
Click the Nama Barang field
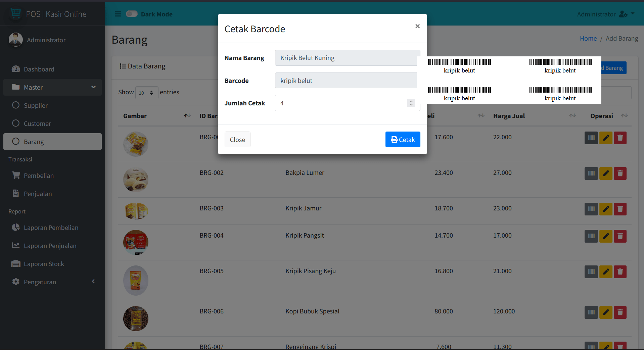[x=348, y=58]
